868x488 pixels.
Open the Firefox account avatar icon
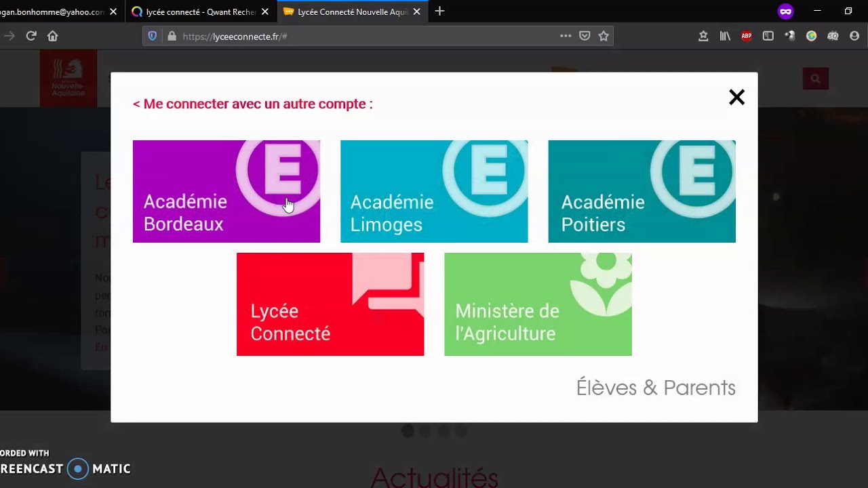(x=854, y=36)
